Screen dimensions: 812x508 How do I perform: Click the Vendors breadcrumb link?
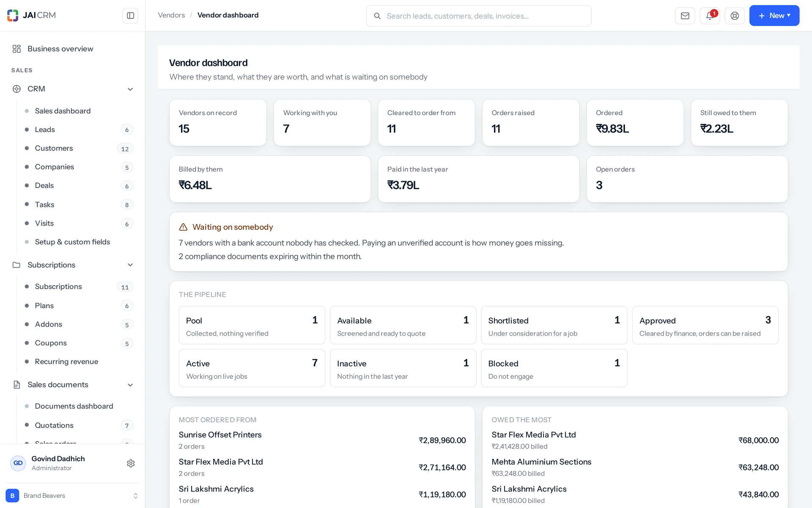(171, 15)
